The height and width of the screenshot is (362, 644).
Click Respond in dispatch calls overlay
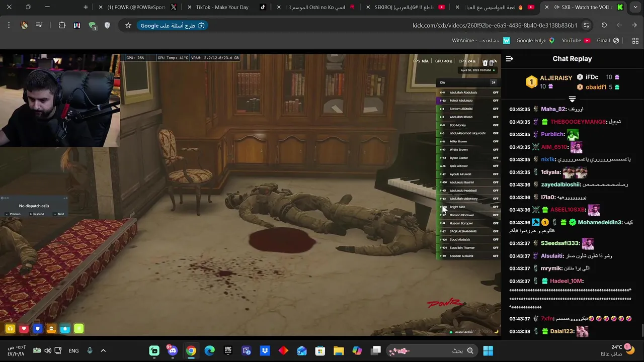pos(37,214)
